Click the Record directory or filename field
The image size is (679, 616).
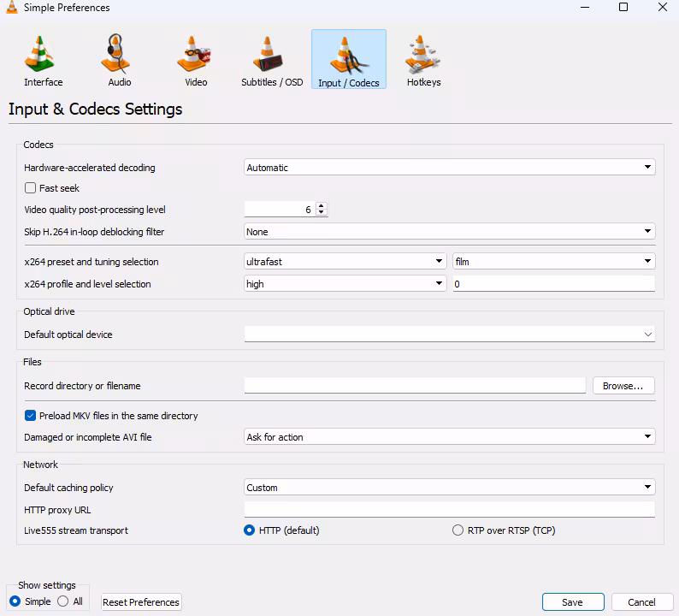415,385
